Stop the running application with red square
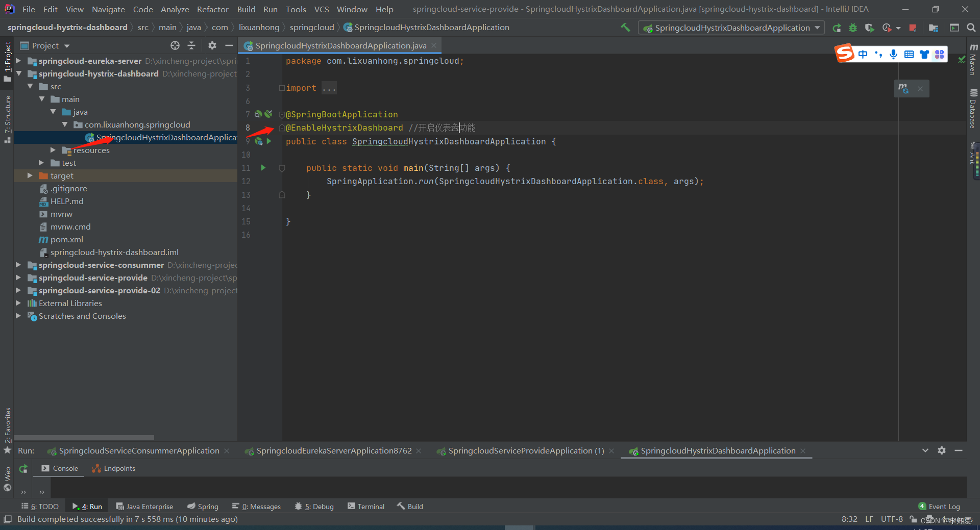This screenshot has width=980, height=530. (913, 28)
